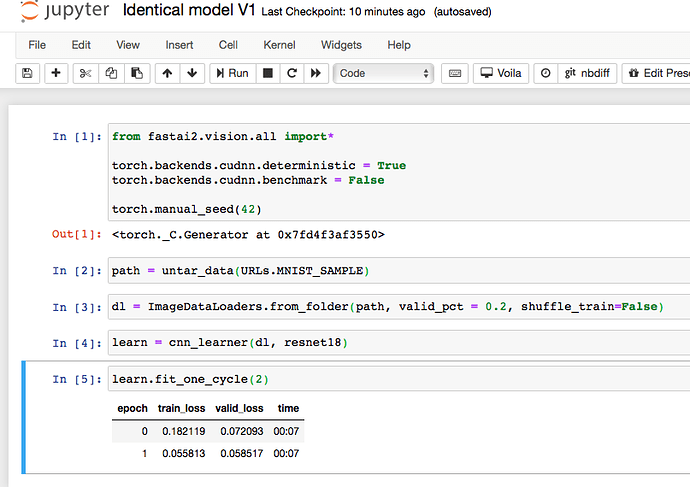Copy selected cells icon
Screen dimensions: 690x487
pos(110,73)
